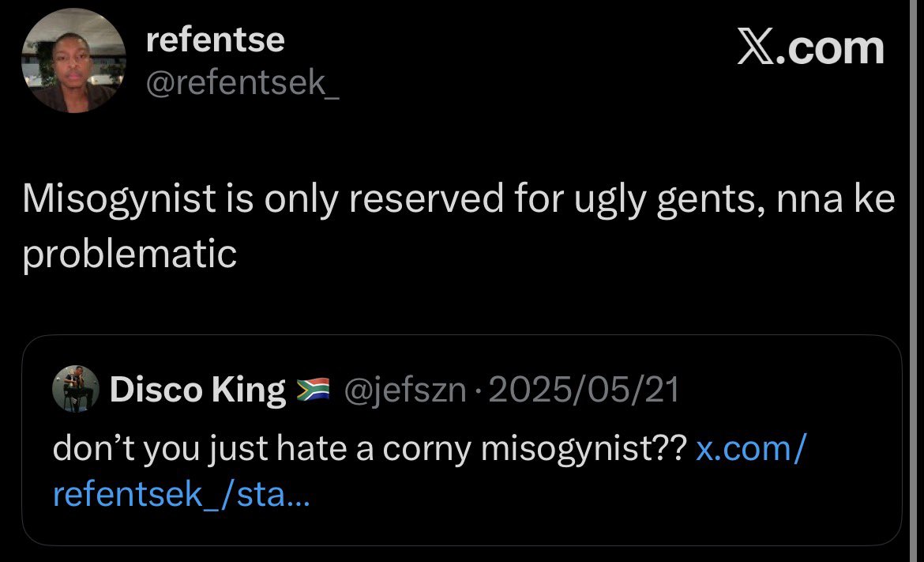Follow the refentsek_/sta... link text

pyautogui.click(x=181, y=494)
